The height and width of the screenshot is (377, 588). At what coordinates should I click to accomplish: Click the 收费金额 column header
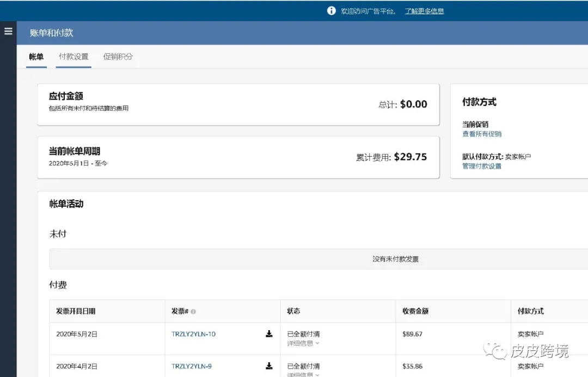click(x=415, y=311)
